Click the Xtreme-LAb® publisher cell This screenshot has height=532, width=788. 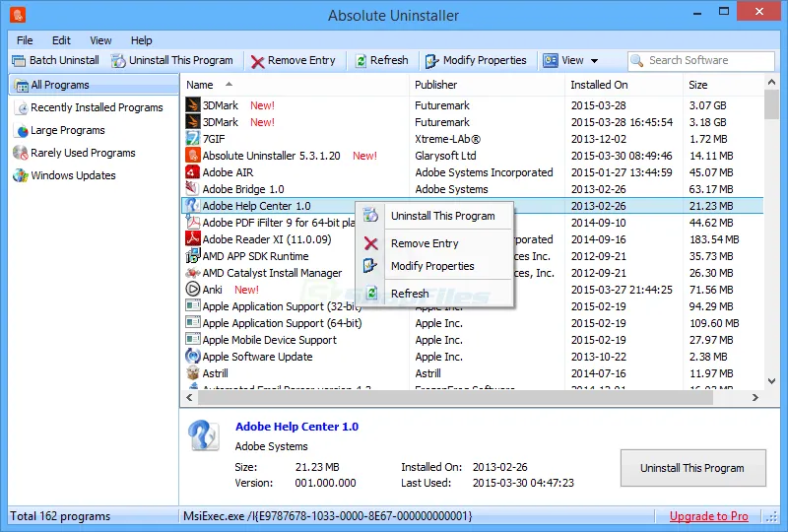click(447, 139)
